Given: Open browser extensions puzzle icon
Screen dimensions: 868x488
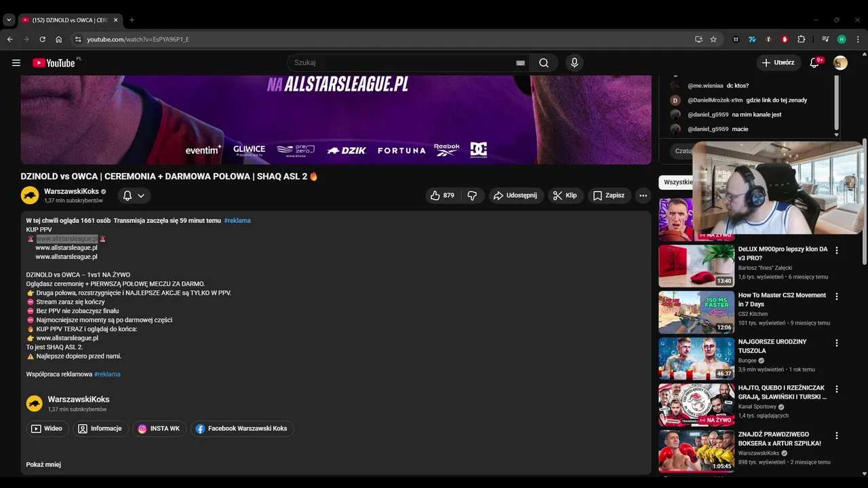Looking at the screenshot, I should pyautogui.click(x=802, y=39).
